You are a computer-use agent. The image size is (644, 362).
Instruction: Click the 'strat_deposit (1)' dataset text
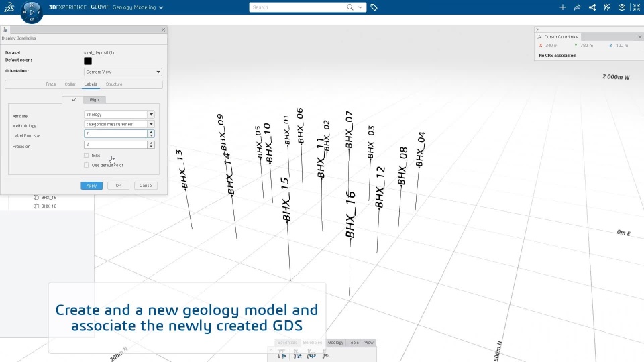pyautogui.click(x=99, y=52)
